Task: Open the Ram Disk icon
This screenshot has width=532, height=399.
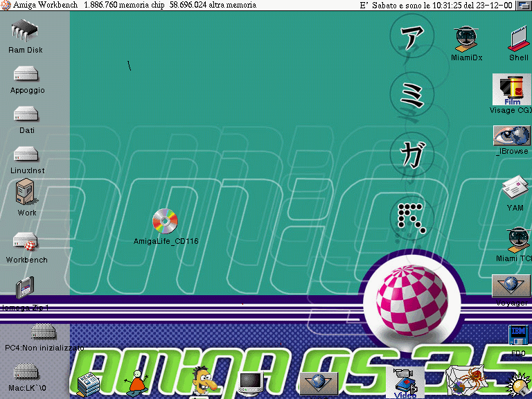Action: click(24, 31)
